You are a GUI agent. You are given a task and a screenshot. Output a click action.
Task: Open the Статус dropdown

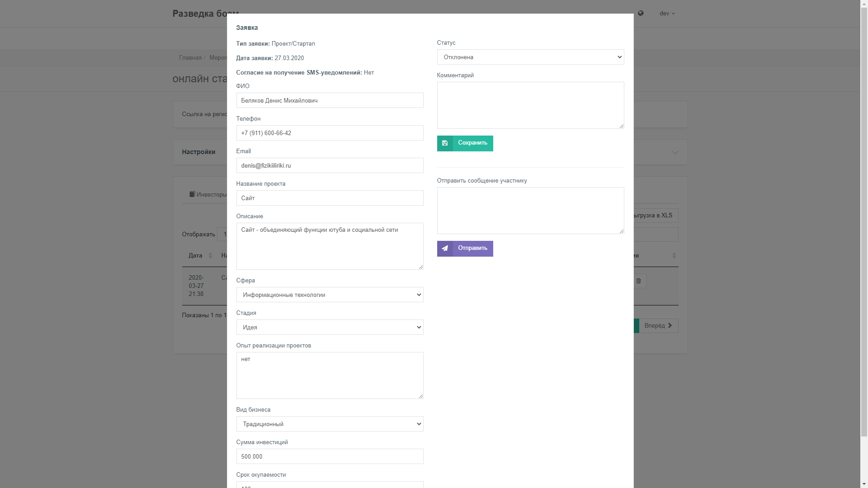point(530,57)
